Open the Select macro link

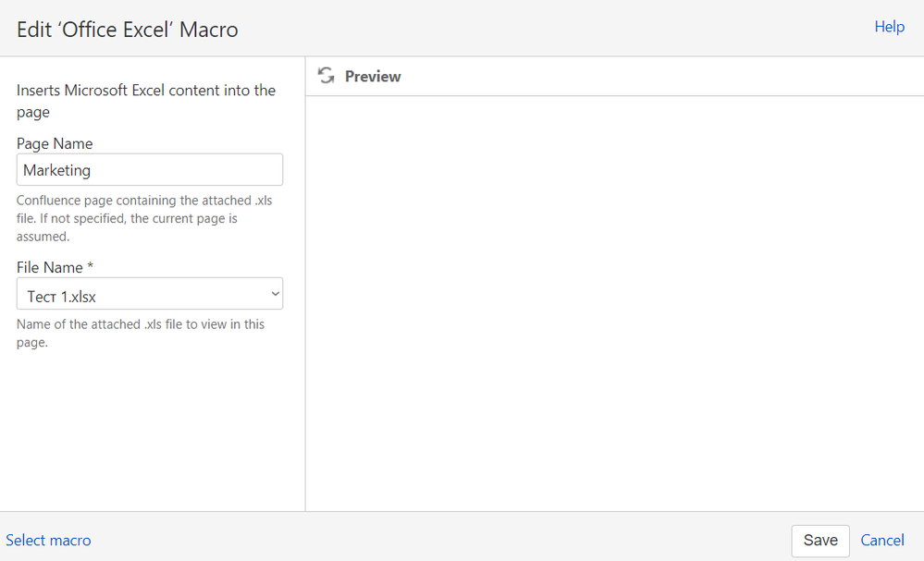48,541
